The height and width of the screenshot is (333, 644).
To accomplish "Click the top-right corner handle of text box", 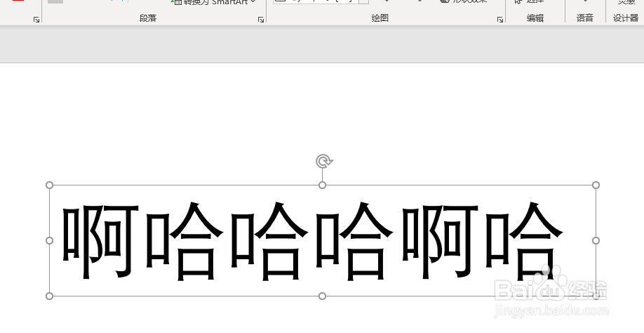I will click(x=596, y=185).
